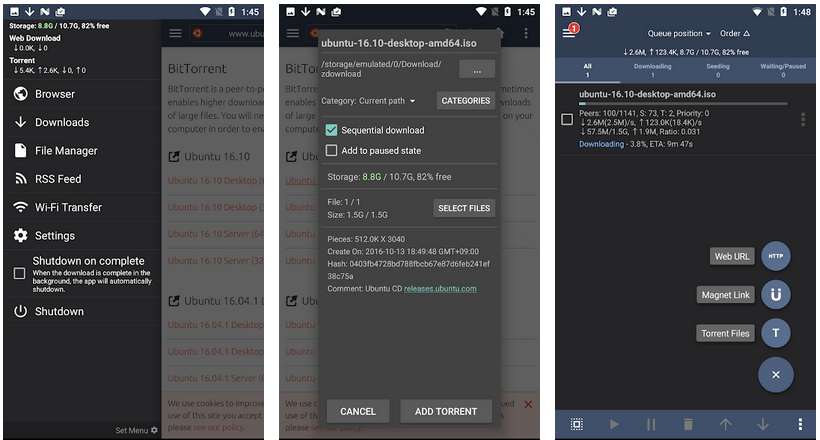Click the Downloads arrow icon

pos(20,122)
